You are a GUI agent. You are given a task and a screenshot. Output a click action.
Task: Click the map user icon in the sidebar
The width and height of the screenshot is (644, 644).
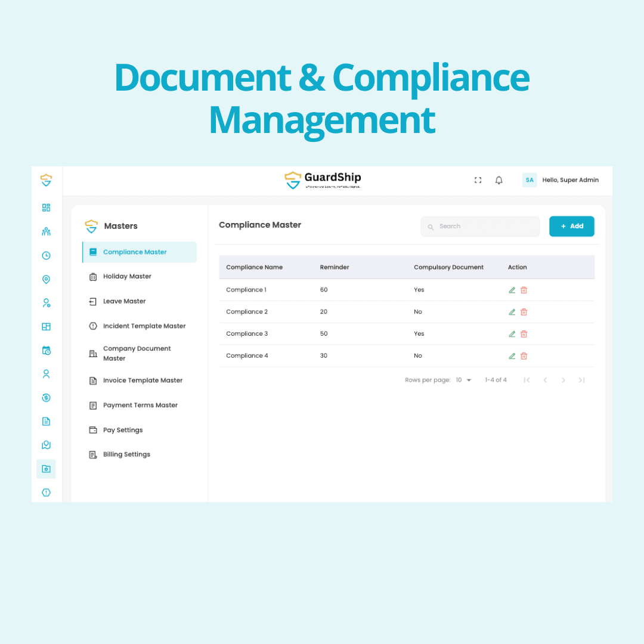[x=46, y=445]
